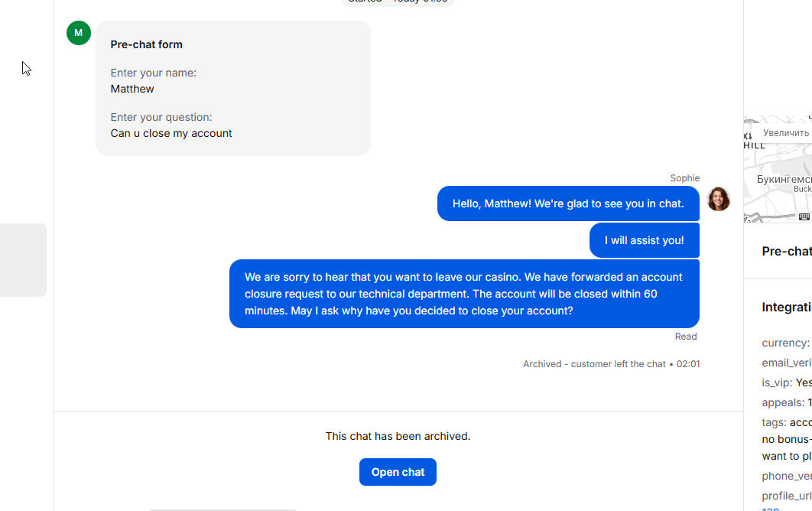Click the green M customer avatar
The image size is (812, 511).
point(79,33)
